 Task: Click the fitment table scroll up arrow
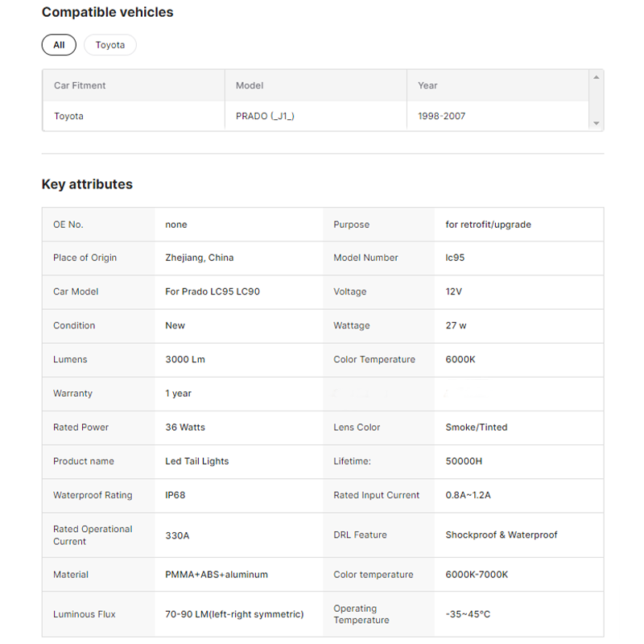(596, 77)
